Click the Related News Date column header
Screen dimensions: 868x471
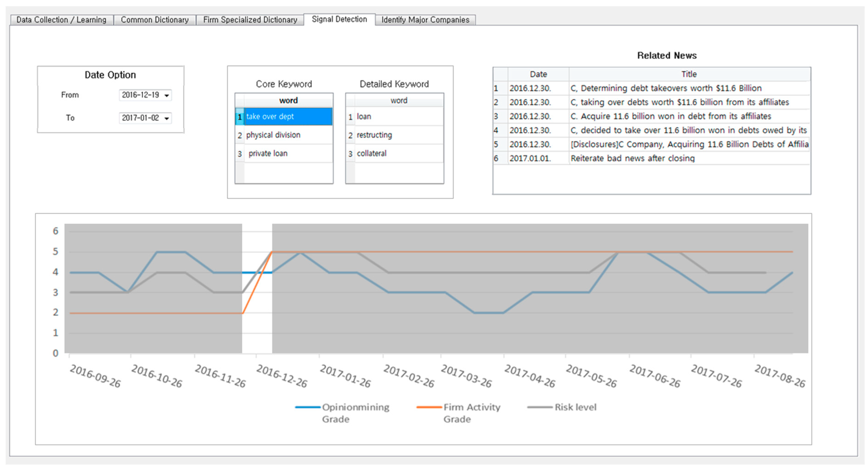pyautogui.click(x=538, y=74)
